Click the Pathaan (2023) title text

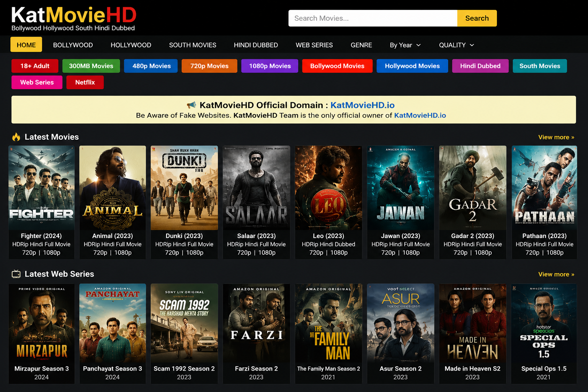point(544,236)
